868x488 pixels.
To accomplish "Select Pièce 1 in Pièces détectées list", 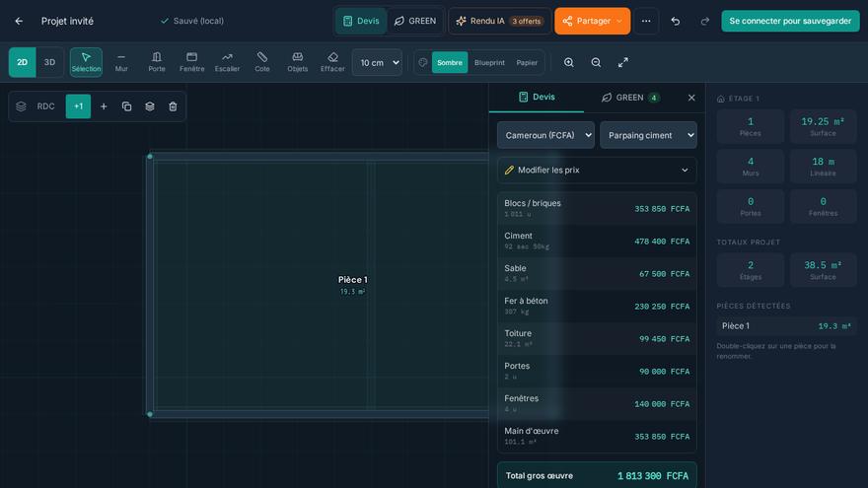I will 786,326.
